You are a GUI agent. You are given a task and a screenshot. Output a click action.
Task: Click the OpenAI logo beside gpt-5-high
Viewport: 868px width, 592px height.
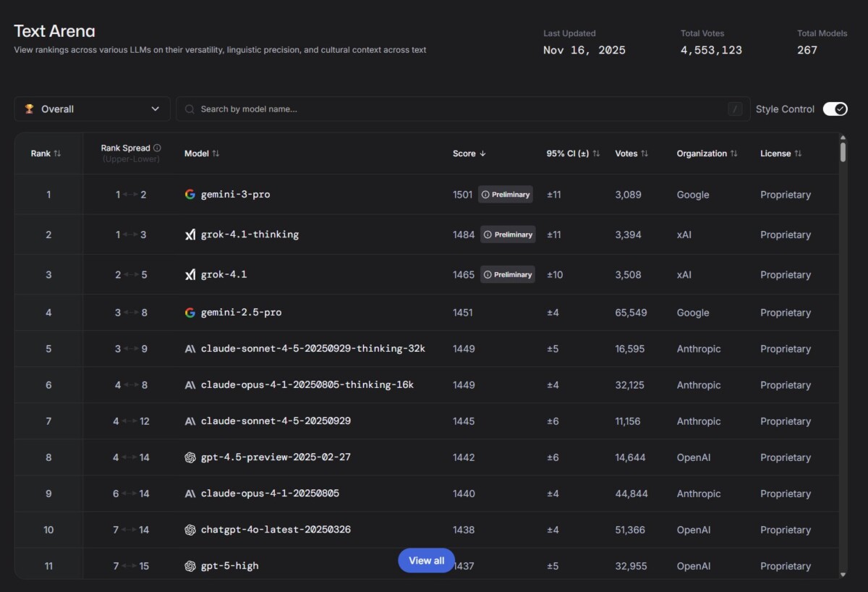tap(190, 566)
